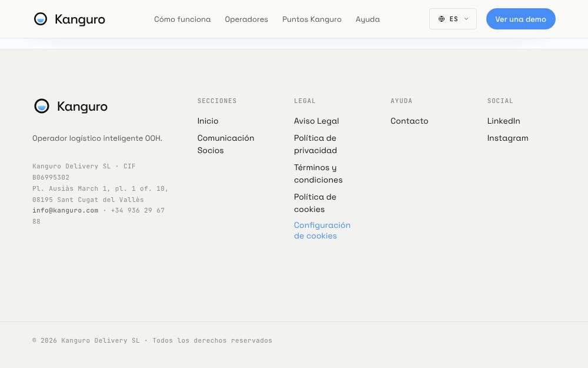The image size is (588, 368).
Task: Click the Kanguro wordmark in the footer
Action: pyautogui.click(x=82, y=106)
